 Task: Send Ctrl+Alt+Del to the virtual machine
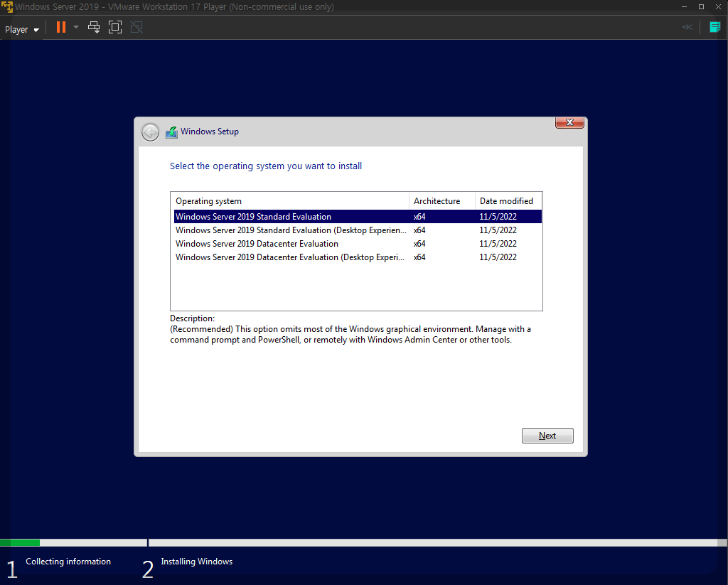[x=93, y=26]
